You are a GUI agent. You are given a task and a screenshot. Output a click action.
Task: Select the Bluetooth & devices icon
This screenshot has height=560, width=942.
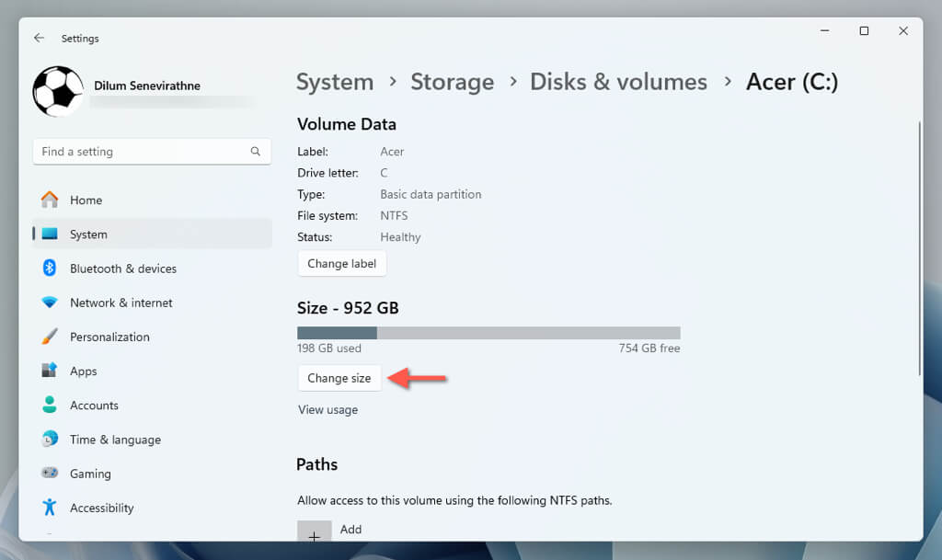pos(50,269)
